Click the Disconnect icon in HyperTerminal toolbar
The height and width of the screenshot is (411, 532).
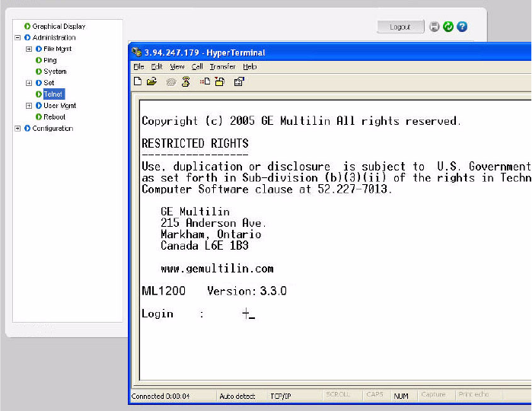pos(186,81)
